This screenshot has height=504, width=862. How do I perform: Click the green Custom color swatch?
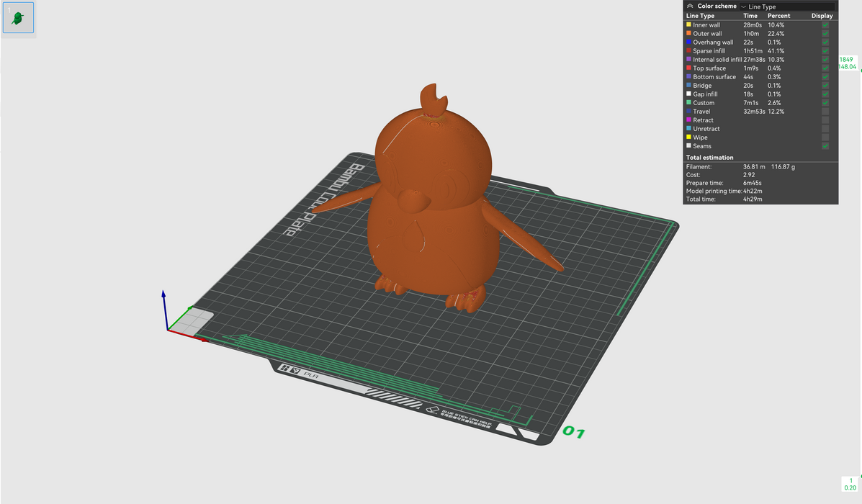click(688, 103)
